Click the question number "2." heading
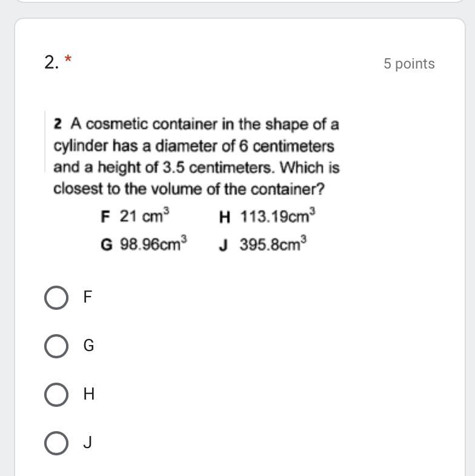This screenshot has width=475, height=476. click(51, 62)
